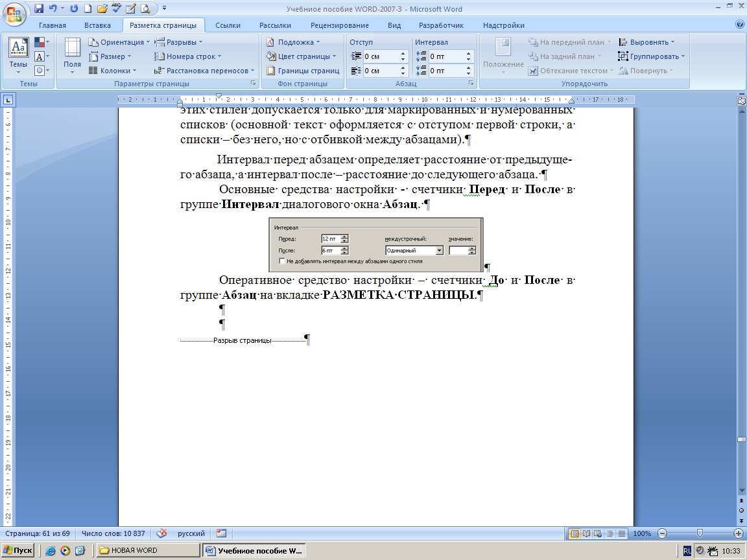Switch to Web Layout view
This screenshot has height=560, width=747.
tap(598, 534)
